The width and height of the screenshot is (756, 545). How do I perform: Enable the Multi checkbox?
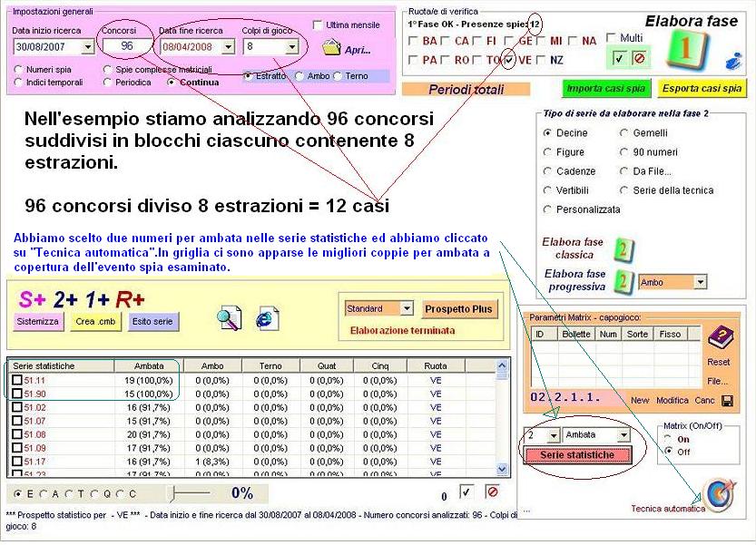click(x=611, y=37)
